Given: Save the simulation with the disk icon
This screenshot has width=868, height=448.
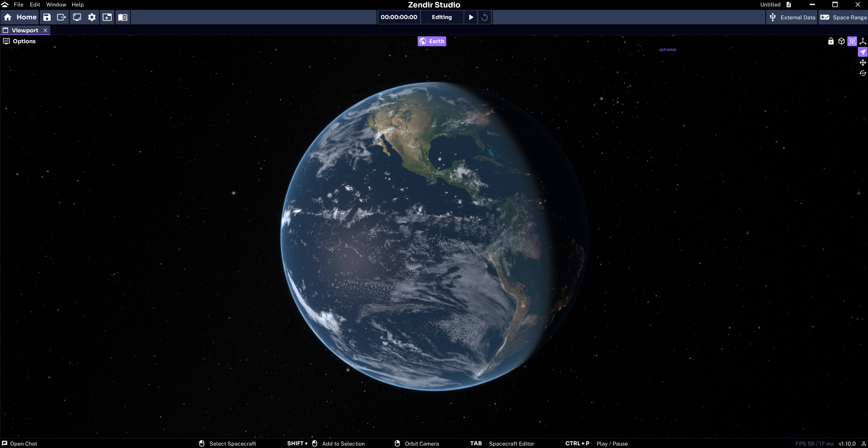Looking at the screenshot, I should pyautogui.click(x=47, y=17).
